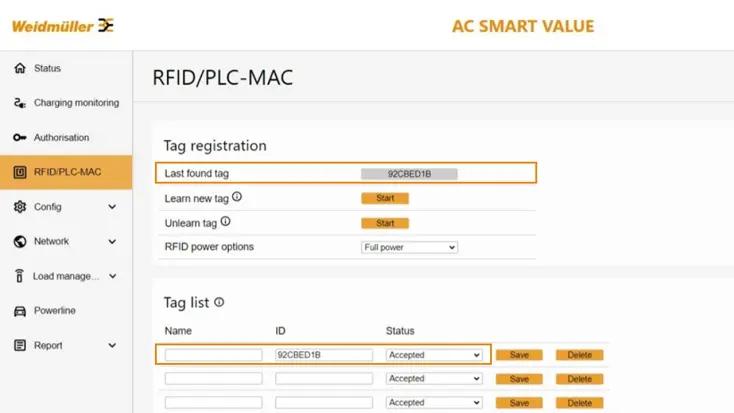Click the Weidmüller logo

point(62,26)
